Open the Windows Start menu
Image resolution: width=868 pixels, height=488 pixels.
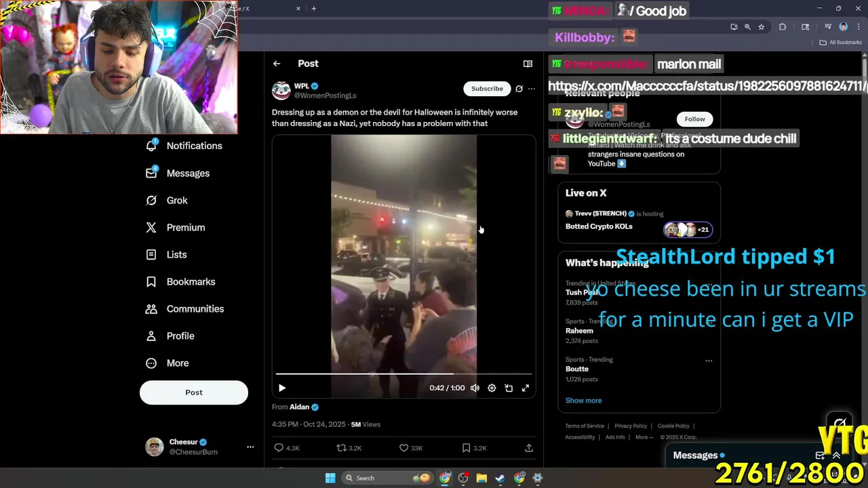(x=330, y=478)
